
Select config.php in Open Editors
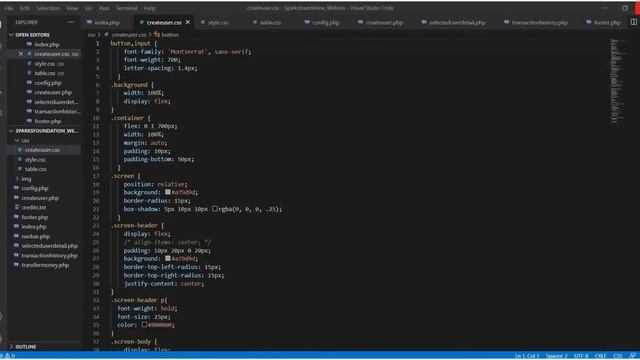point(48,83)
